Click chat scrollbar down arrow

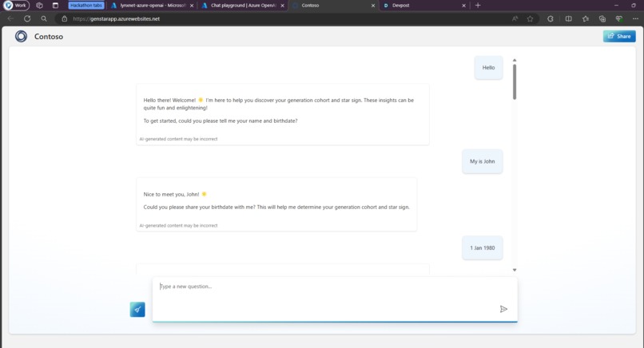(x=515, y=270)
